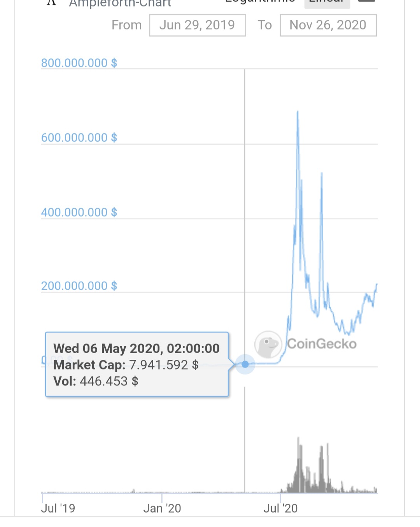This screenshot has width=420, height=527.
Task: Click the Wed 06 May 2020 tooltip box
Action: (136, 364)
